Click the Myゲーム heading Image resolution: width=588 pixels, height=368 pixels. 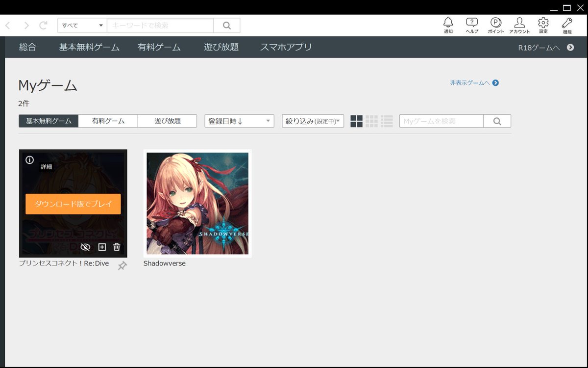(48, 85)
